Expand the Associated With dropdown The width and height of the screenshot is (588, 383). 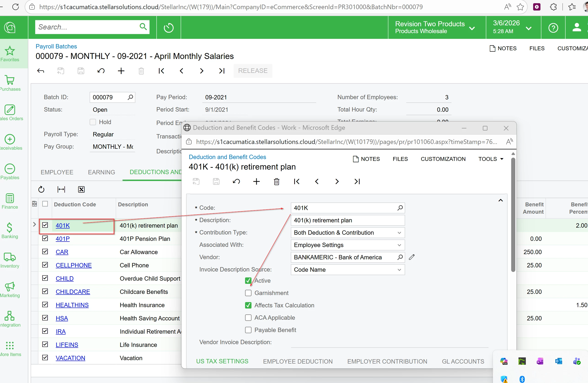tap(399, 245)
